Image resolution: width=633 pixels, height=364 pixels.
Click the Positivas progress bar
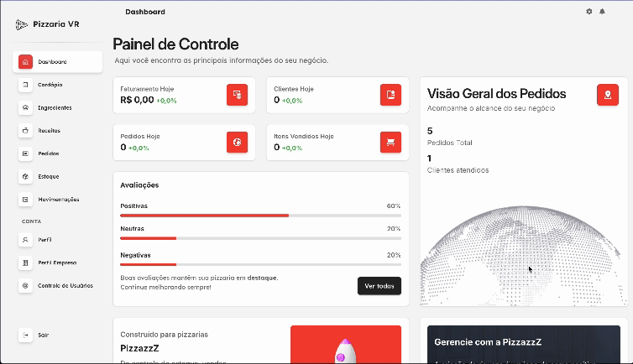[260, 216]
